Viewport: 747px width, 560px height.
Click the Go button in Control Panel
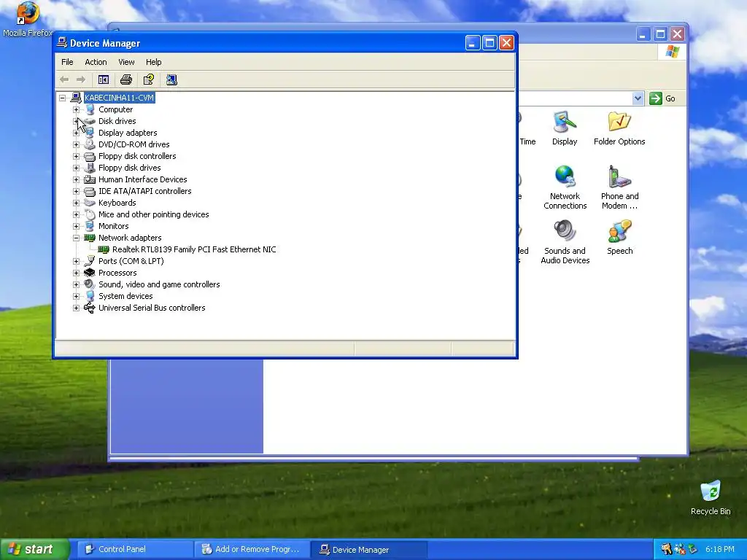coord(662,98)
